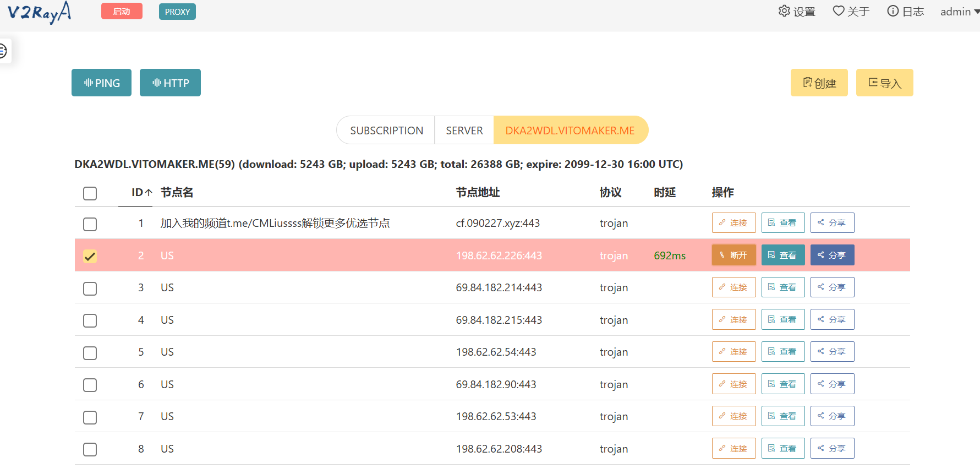Click the 创建 create button

point(819,83)
